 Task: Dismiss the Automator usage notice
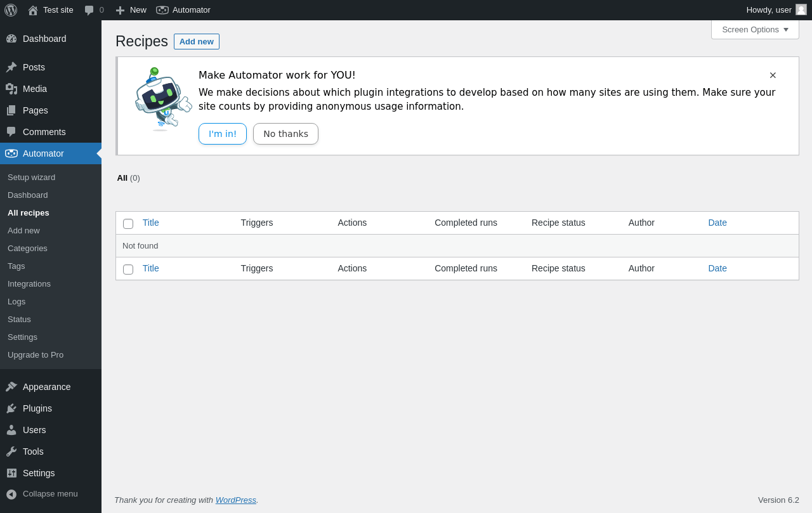pos(773,75)
